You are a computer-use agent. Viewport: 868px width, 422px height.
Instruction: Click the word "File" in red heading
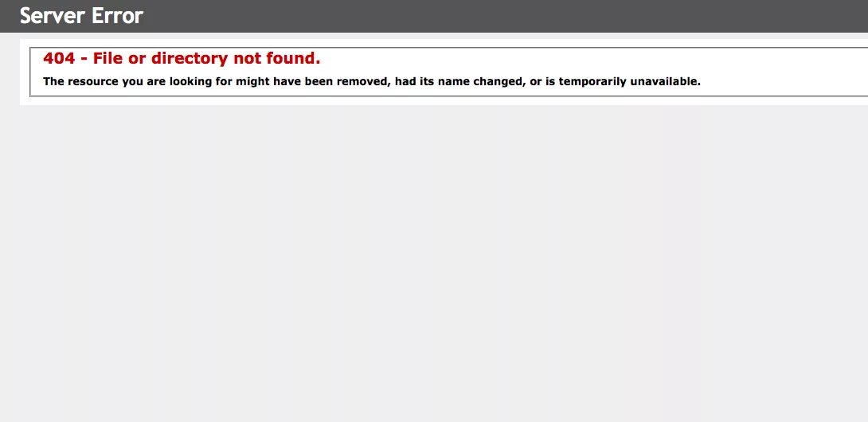106,58
